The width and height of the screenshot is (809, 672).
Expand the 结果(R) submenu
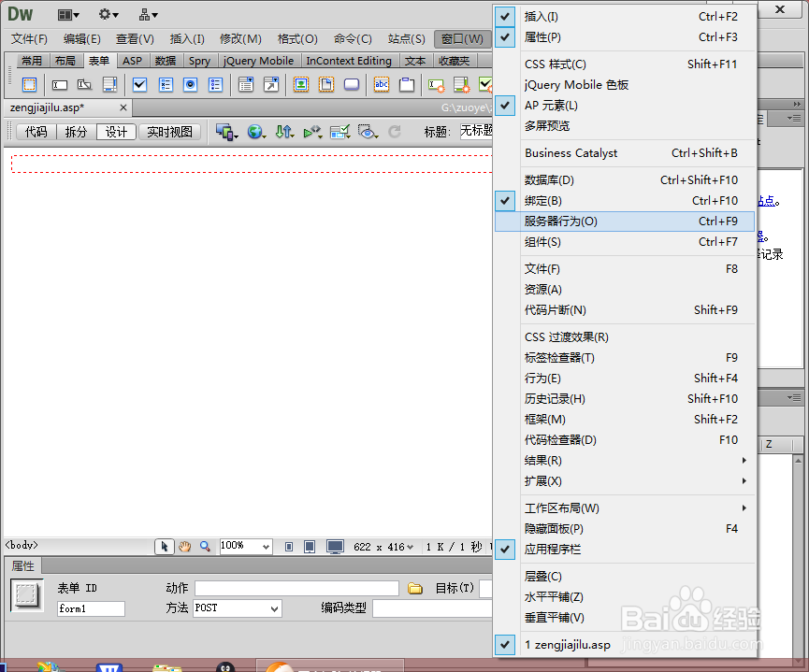coord(625,461)
